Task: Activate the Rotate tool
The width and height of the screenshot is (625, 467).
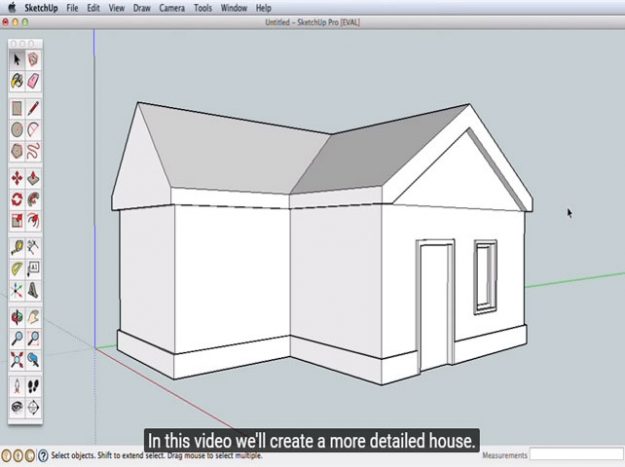Action: (18, 199)
